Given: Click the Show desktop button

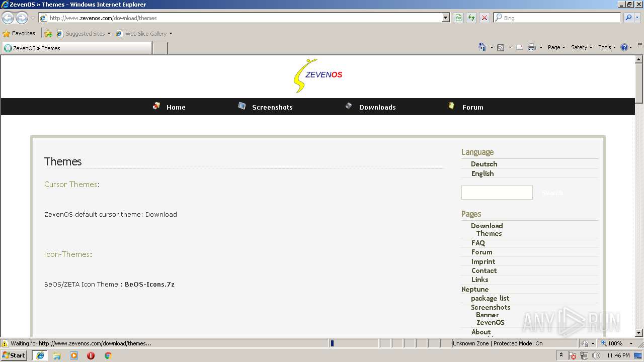Looking at the screenshot, I should click(x=638, y=355).
